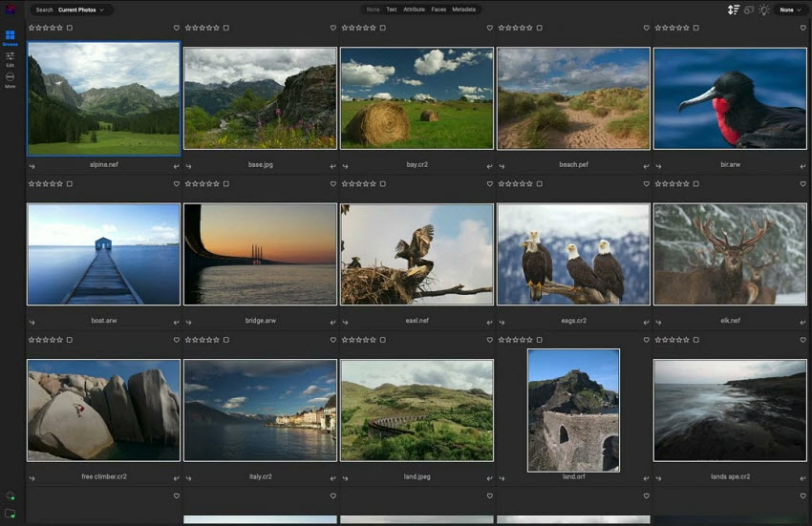
Task: Select the bridge at sunset thumbnail
Action: [260, 254]
